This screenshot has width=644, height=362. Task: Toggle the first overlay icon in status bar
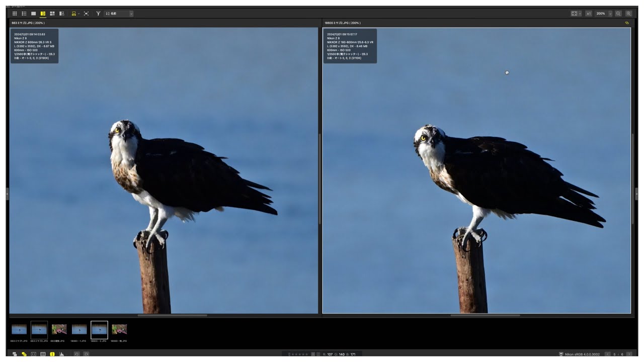click(15, 354)
